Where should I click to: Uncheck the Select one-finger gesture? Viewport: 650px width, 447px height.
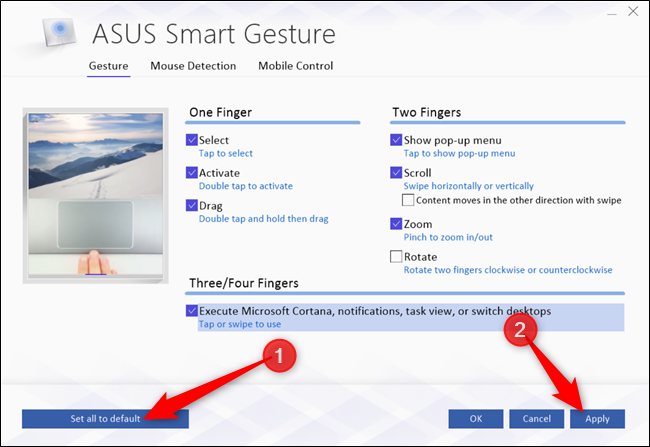coord(192,140)
